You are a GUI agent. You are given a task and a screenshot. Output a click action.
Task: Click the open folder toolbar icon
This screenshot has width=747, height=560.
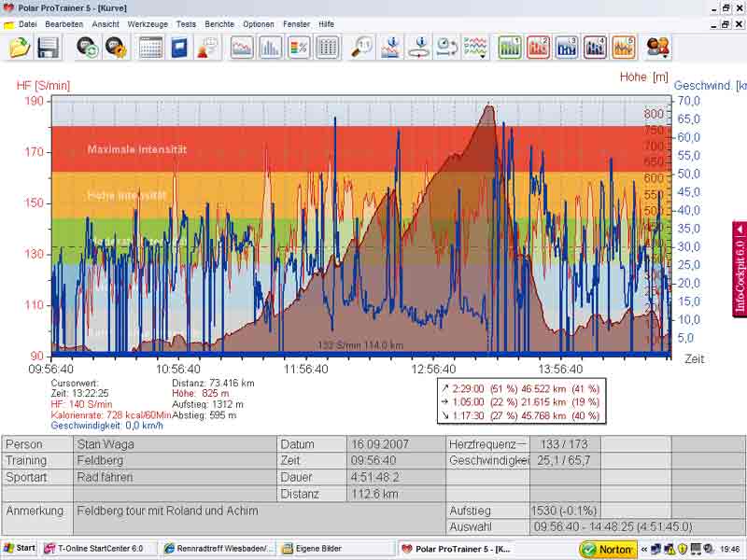(x=20, y=47)
